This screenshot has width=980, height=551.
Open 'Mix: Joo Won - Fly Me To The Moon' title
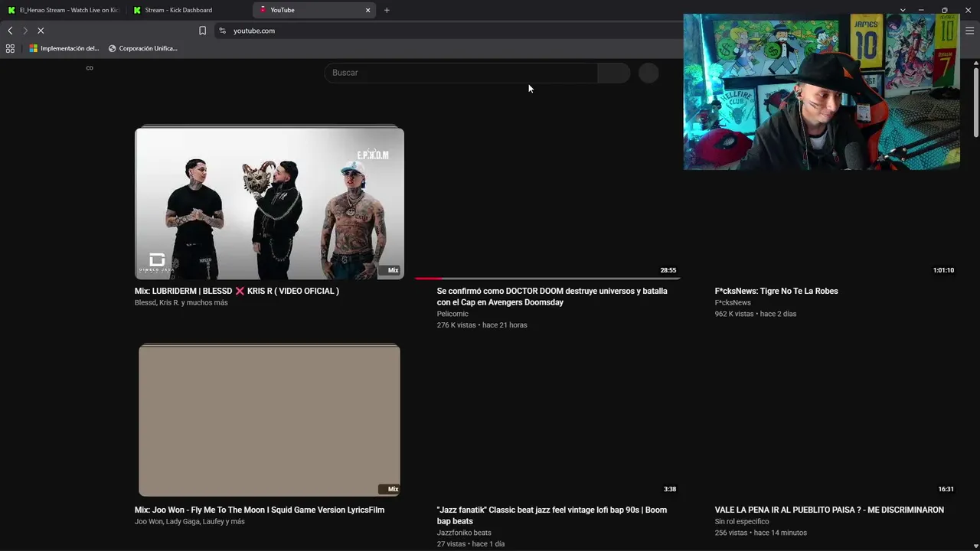coord(260,510)
